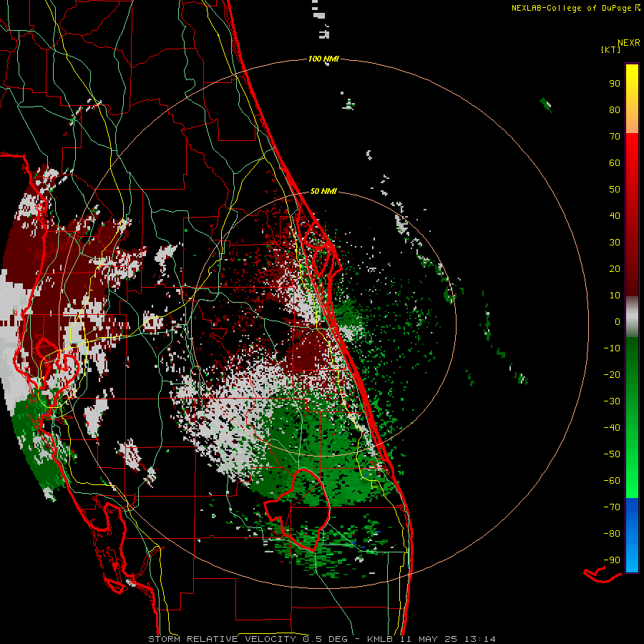The image size is (644, 644).
Task: Click the yellow top segment of velocity color bar
Action: point(632,98)
